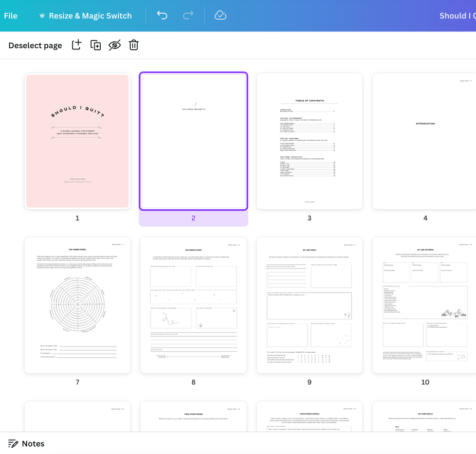Delete the page with the trash icon
This screenshot has height=454, width=476.
134,45
